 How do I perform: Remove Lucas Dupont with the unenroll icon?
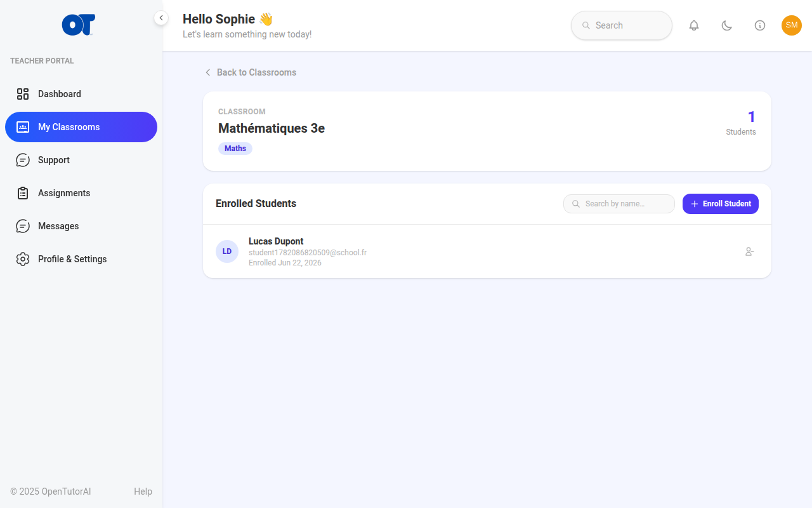(750, 251)
